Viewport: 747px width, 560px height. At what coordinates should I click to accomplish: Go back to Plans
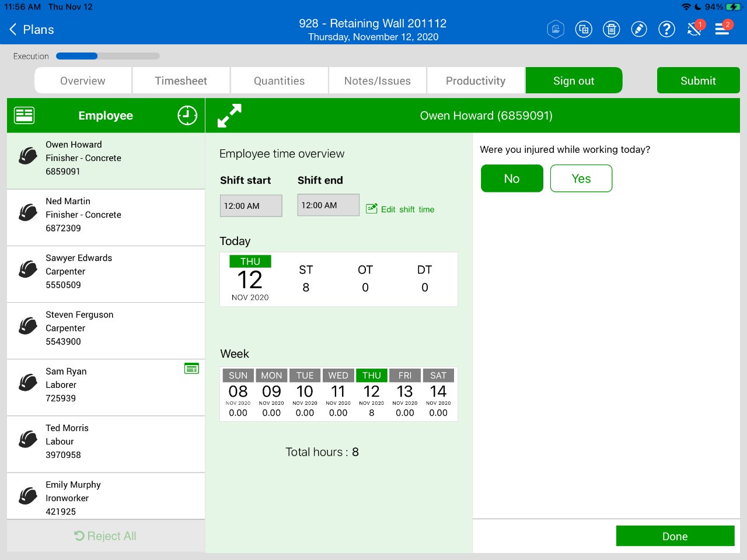click(32, 30)
